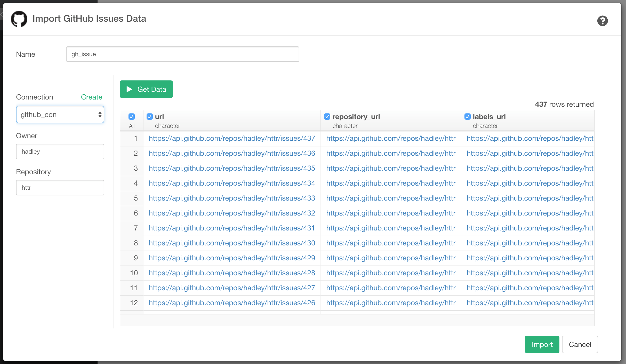
Task: Focus the Name field containing gh_issue
Action: click(x=182, y=54)
